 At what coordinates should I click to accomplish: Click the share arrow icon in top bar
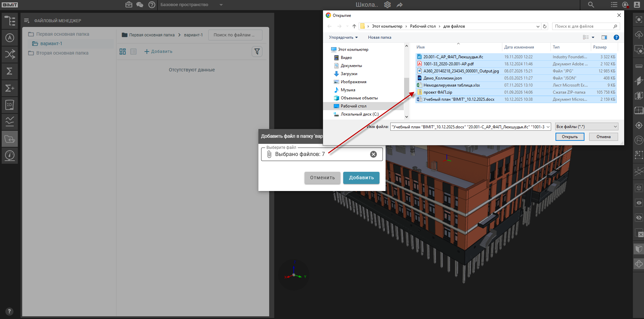(399, 5)
